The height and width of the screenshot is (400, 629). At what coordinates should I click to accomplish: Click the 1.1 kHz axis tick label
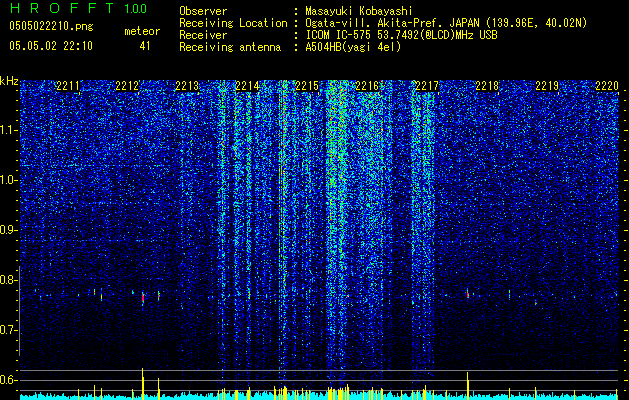click(9, 130)
